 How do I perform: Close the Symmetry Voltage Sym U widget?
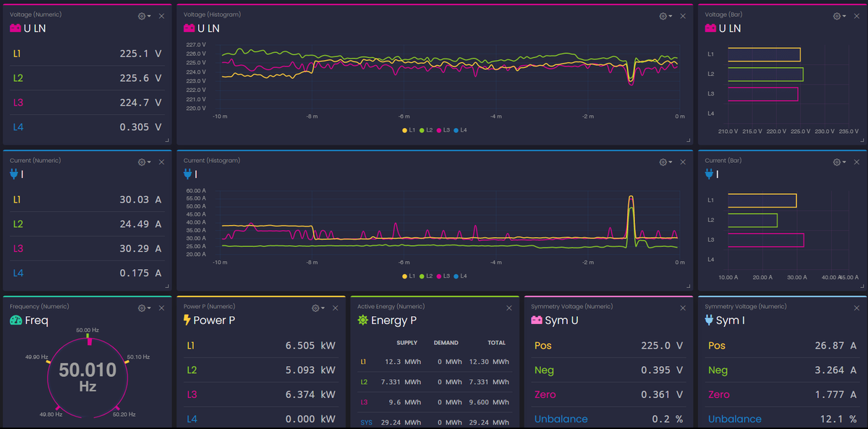683,308
